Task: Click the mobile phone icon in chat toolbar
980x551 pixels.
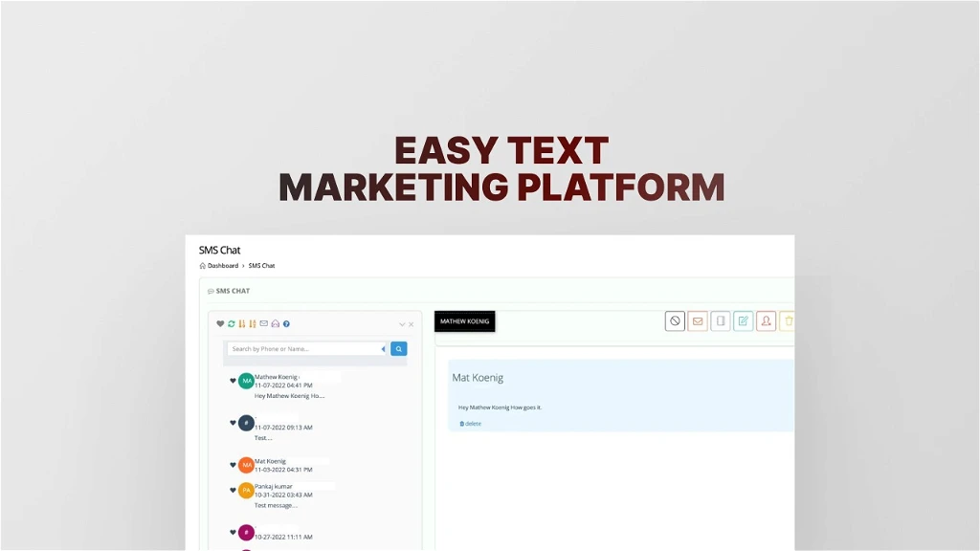Action: [720, 320]
